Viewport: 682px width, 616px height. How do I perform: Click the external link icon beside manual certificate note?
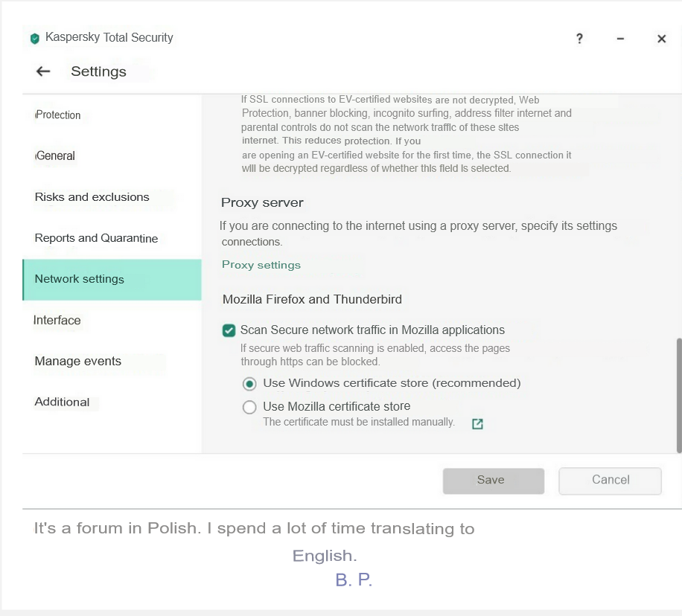pos(478,423)
